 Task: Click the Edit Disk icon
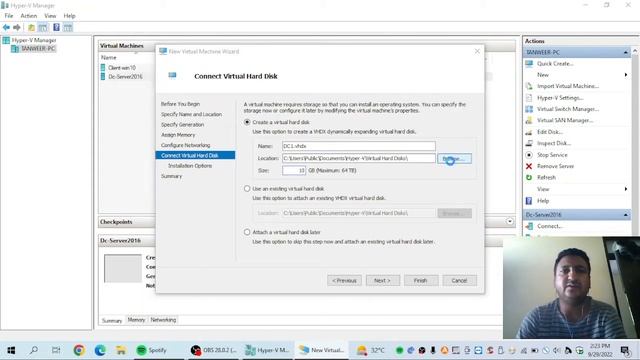point(529,132)
